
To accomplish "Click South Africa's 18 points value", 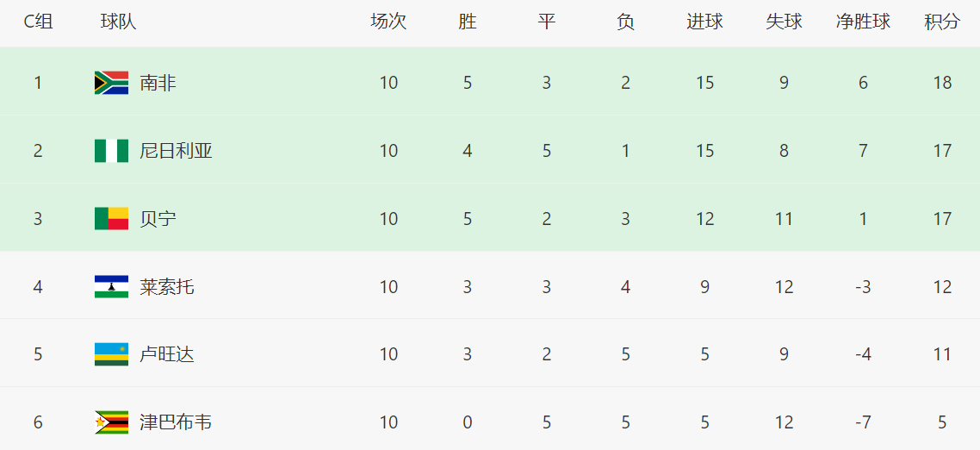I will 942,83.
